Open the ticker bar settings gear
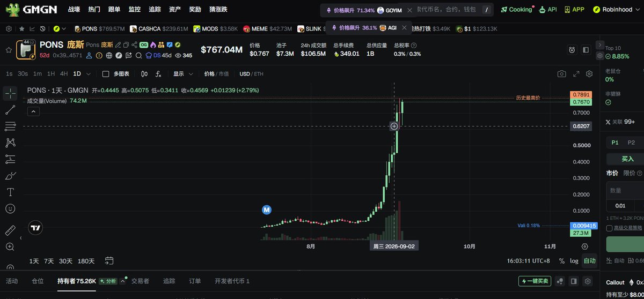 [9, 28]
